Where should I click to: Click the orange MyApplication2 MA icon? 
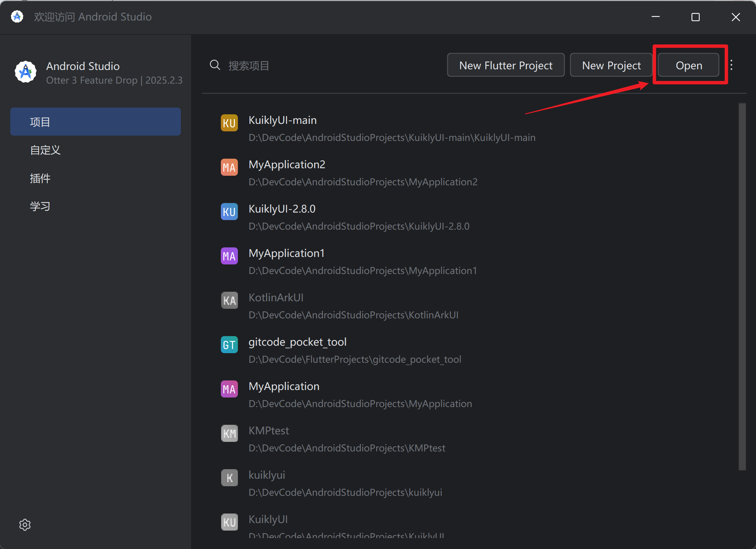pyautogui.click(x=229, y=167)
